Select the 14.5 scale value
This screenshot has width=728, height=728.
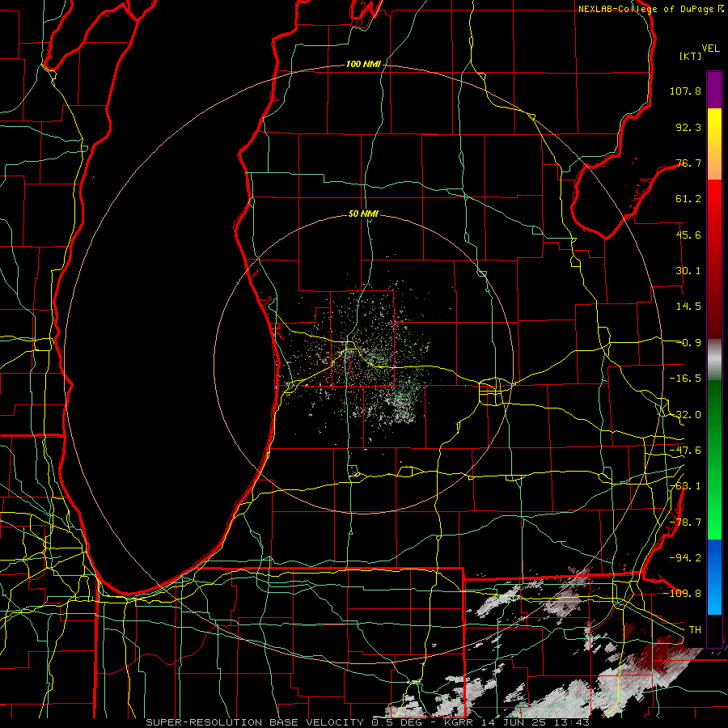coord(688,307)
